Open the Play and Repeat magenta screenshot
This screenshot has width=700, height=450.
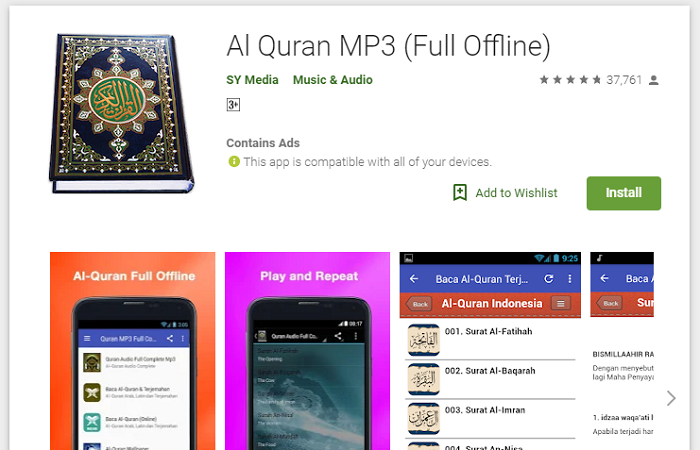click(307, 351)
